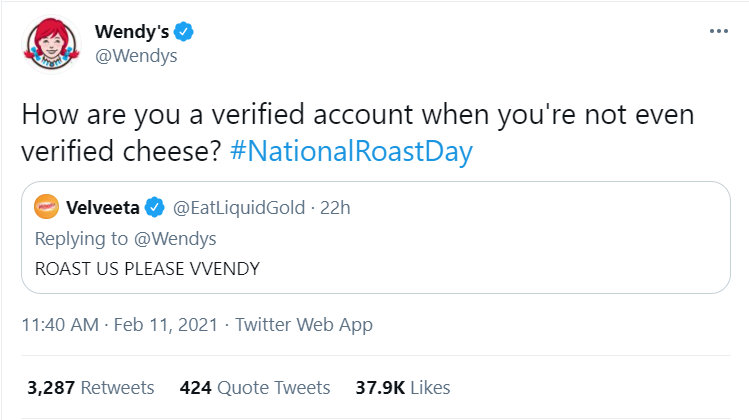Click the 'Replying to @Wendys' line

point(125,238)
